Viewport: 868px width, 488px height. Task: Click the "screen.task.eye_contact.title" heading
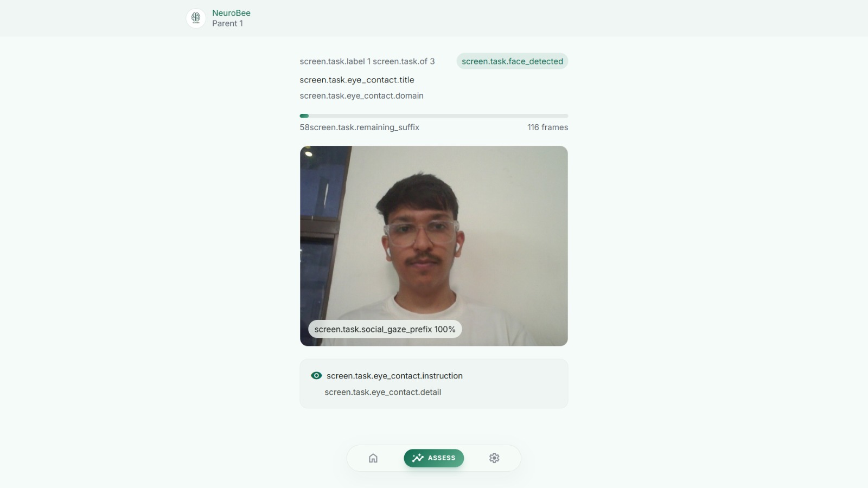pos(357,80)
